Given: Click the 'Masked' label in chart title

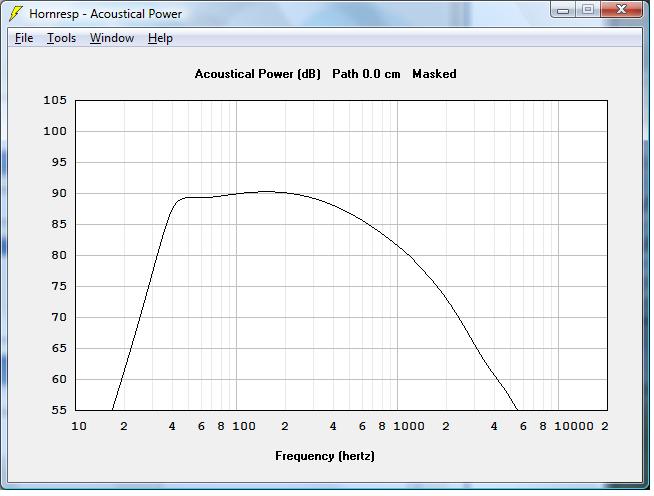Looking at the screenshot, I should (x=434, y=74).
